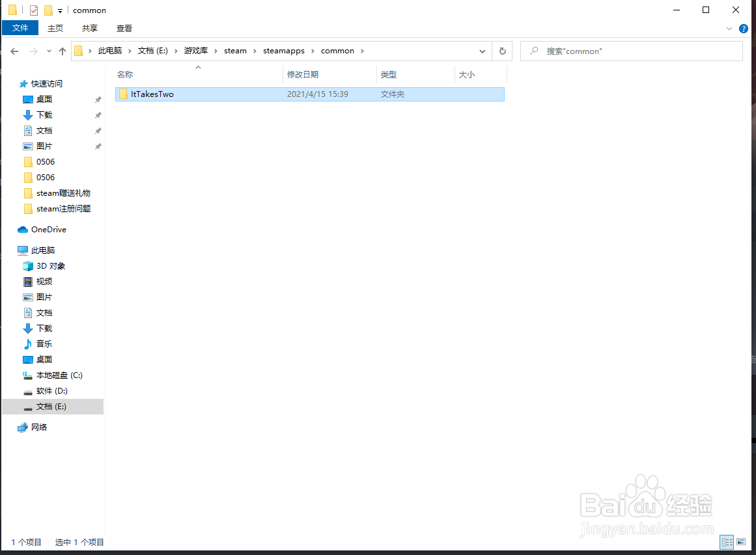Expand chevron after steam in address bar
756x555 pixels.
(255, 51)
